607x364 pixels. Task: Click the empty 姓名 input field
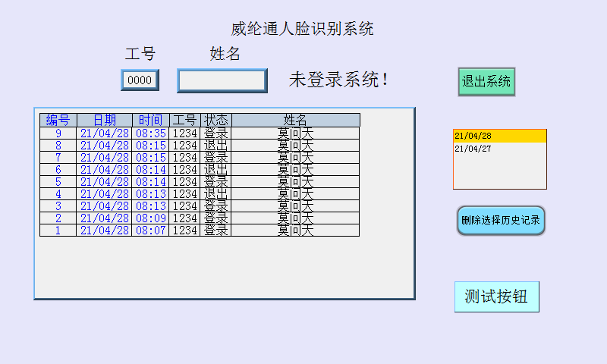(x=222, y=80)
